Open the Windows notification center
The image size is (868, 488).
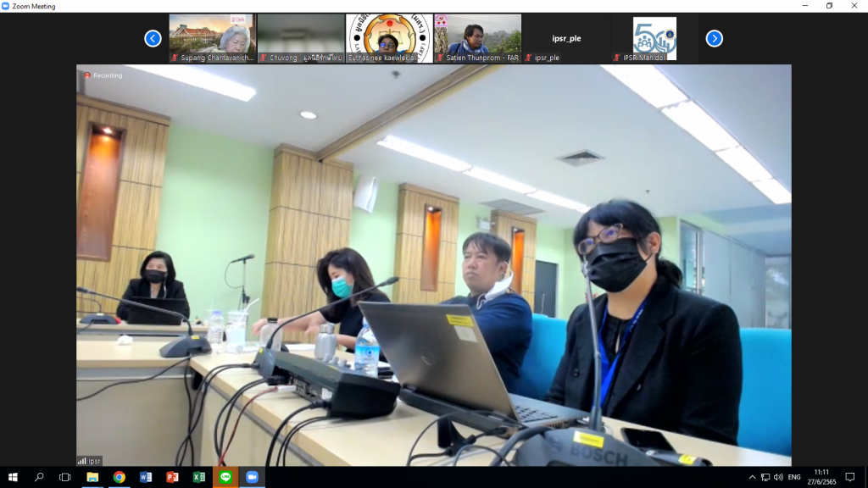click(850, 477)
